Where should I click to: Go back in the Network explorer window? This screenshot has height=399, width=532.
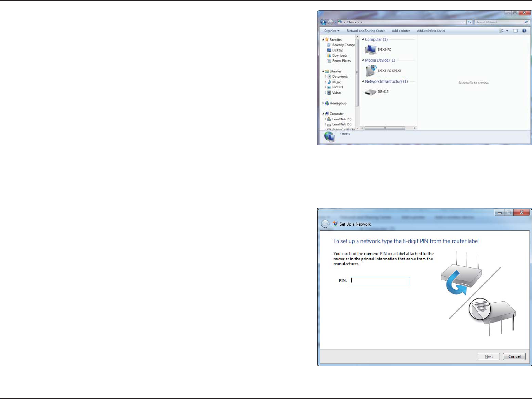(323, 22)
